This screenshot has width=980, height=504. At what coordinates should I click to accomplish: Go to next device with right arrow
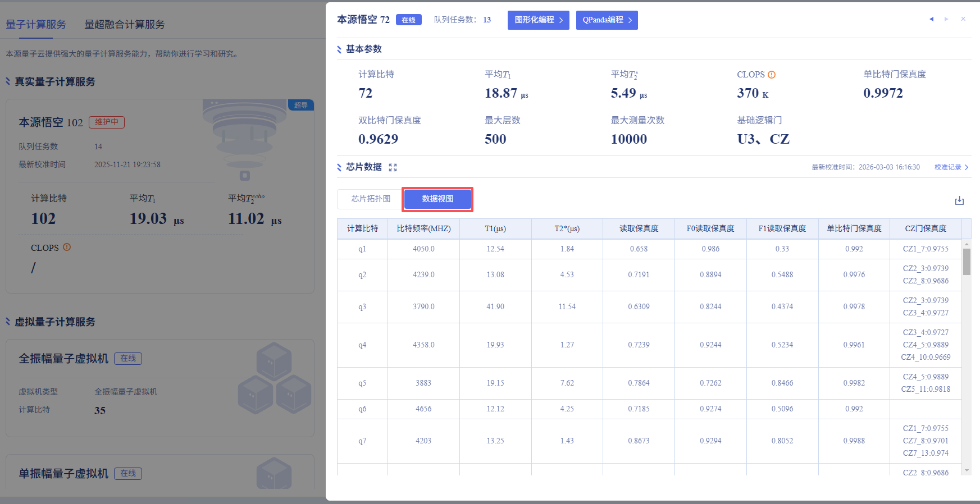pyautogui.click(x=946, y=19)
